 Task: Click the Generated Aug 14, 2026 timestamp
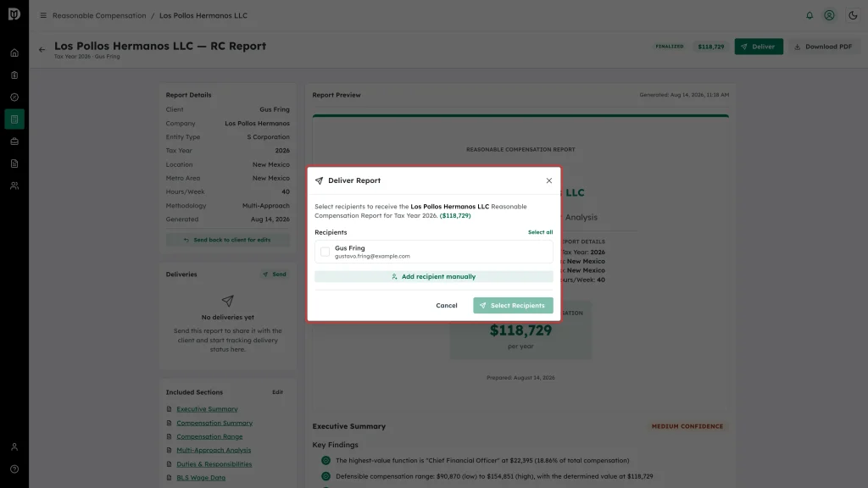[x=684, y=95]
